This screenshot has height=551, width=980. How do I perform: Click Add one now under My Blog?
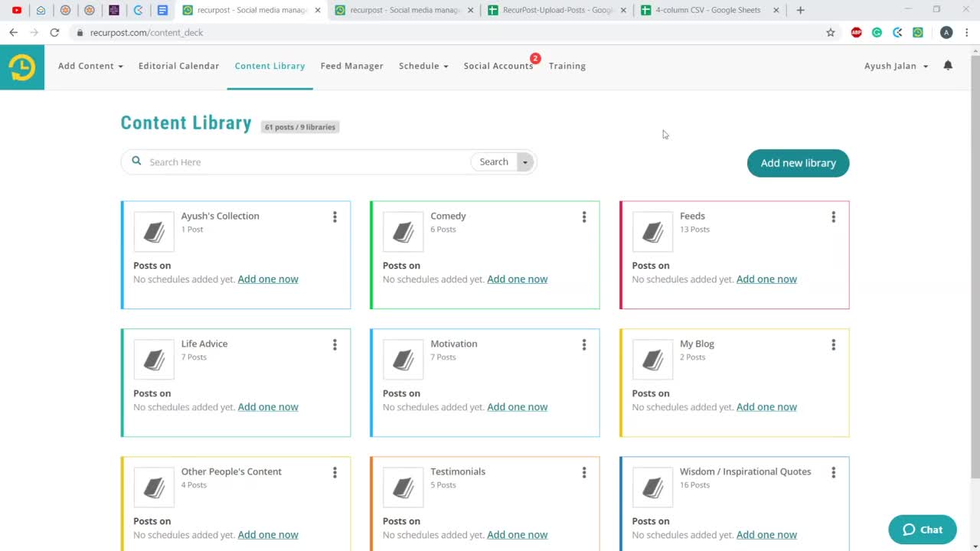tap(766, 407)
